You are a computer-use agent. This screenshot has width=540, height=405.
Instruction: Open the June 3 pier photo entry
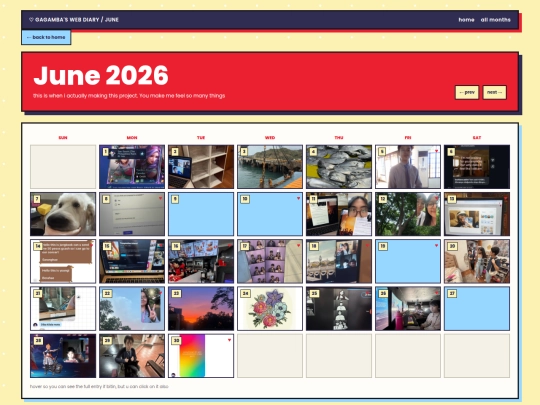tap(270, 167)
